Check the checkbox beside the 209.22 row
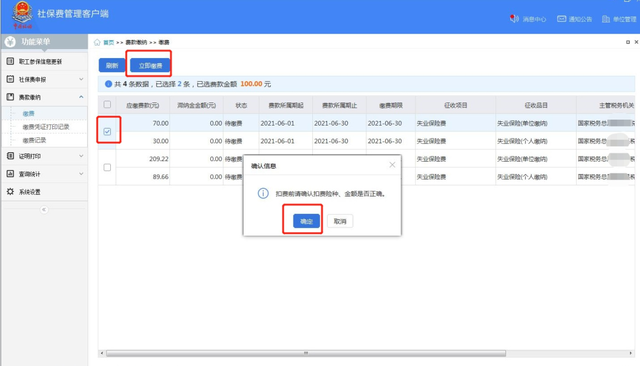 (x=107, y=167)
